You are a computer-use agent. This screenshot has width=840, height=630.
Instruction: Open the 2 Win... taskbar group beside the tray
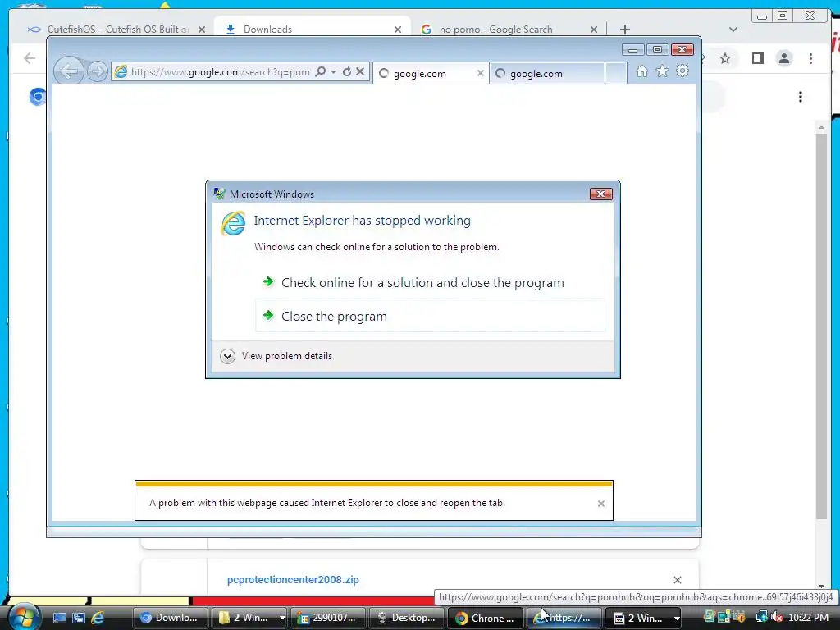[643, 618]
